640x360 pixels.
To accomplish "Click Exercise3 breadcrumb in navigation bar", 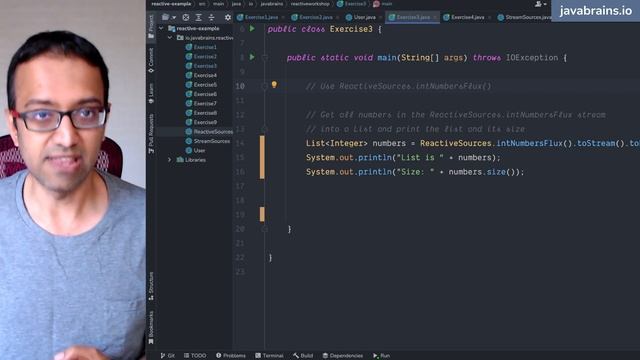I will click(x=352, y=4).
